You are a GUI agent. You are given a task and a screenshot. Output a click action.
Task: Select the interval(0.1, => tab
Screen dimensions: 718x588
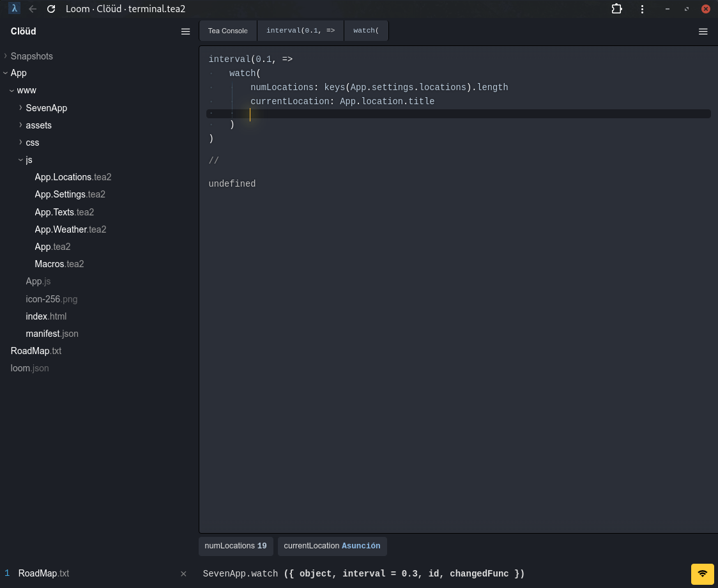[301, 31]
